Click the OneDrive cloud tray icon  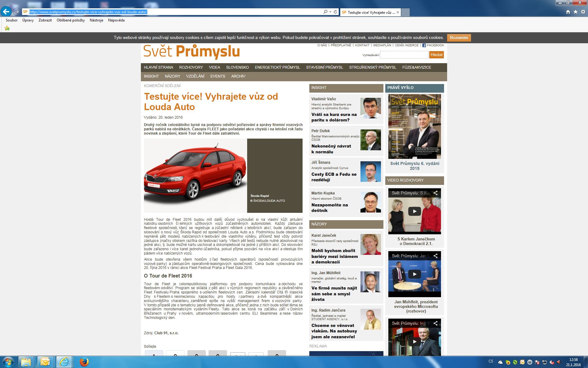[500, 362]
